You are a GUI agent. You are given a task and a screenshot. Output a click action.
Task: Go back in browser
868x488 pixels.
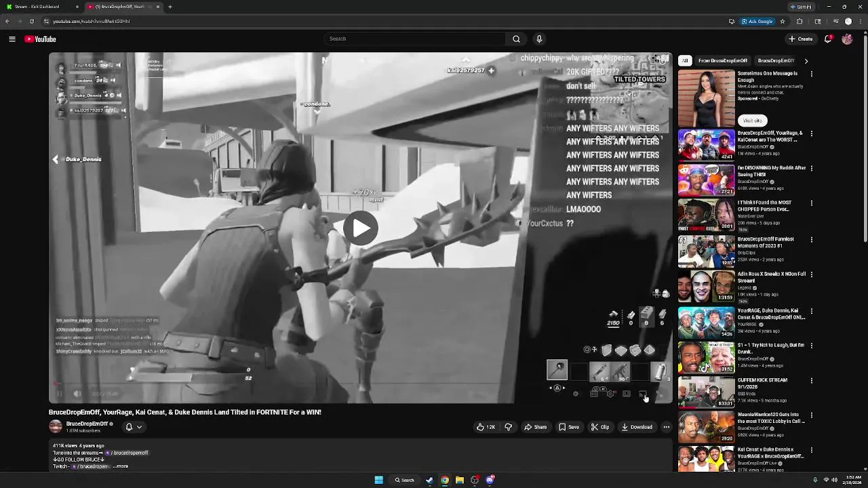pos(7,21)
